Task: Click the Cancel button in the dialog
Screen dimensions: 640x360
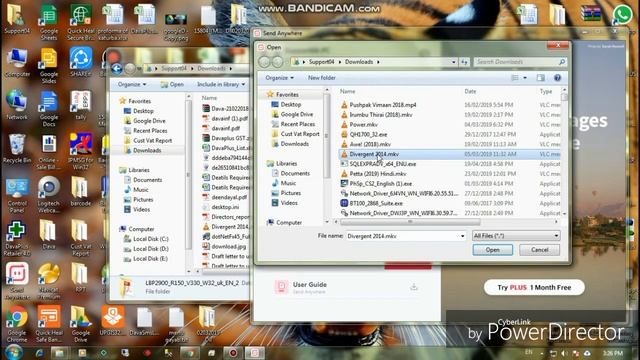Action: [540, 250]
